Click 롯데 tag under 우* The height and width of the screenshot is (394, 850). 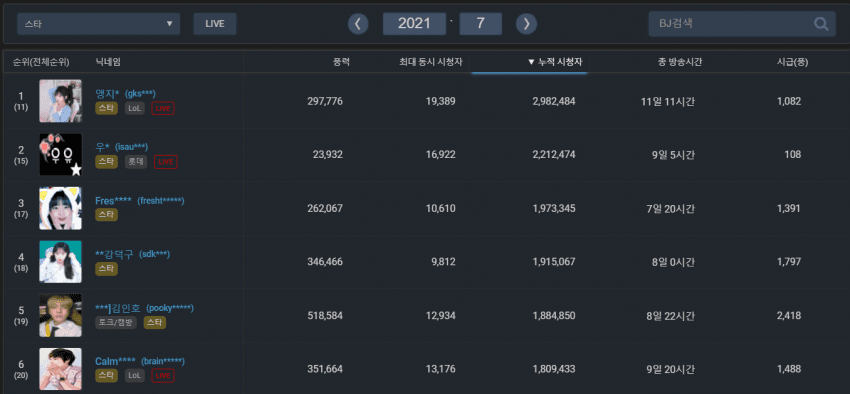(x=136, y=162)
